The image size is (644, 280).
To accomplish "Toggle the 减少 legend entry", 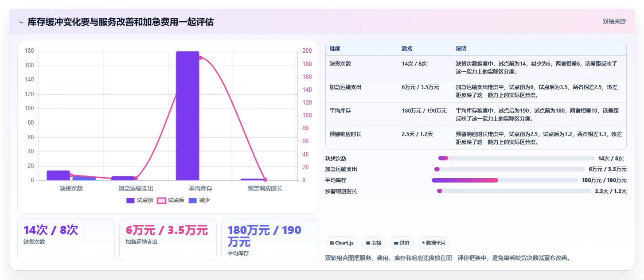I will point(199,201).
